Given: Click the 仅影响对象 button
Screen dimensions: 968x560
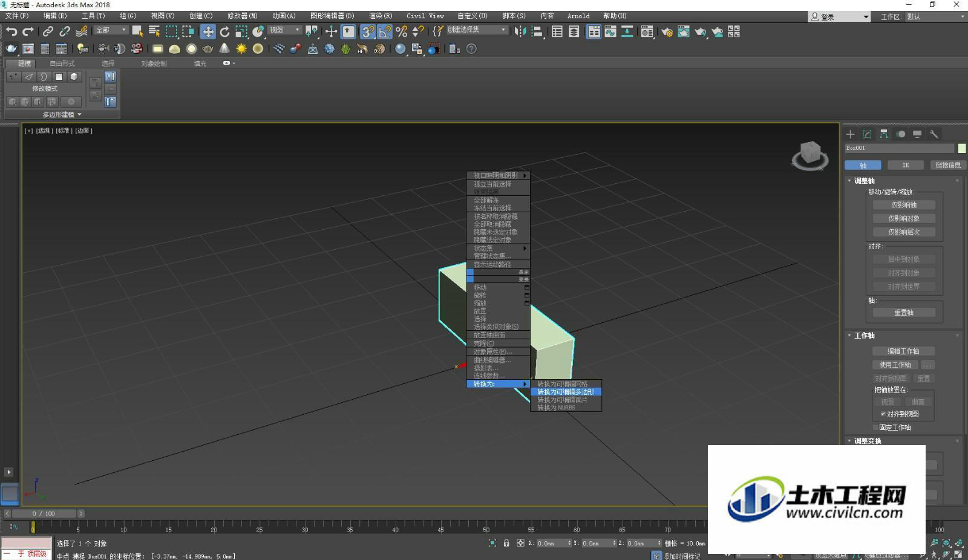Looking at the screenshot, I should (904, 218).
